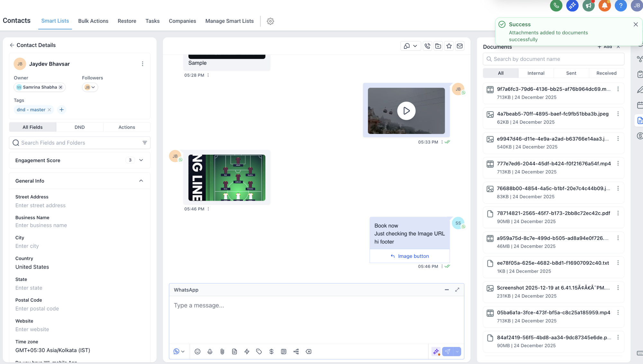This screenshot has width=643, height=364.
Task: Click the paperclip attachment icon
Action: 222,351
